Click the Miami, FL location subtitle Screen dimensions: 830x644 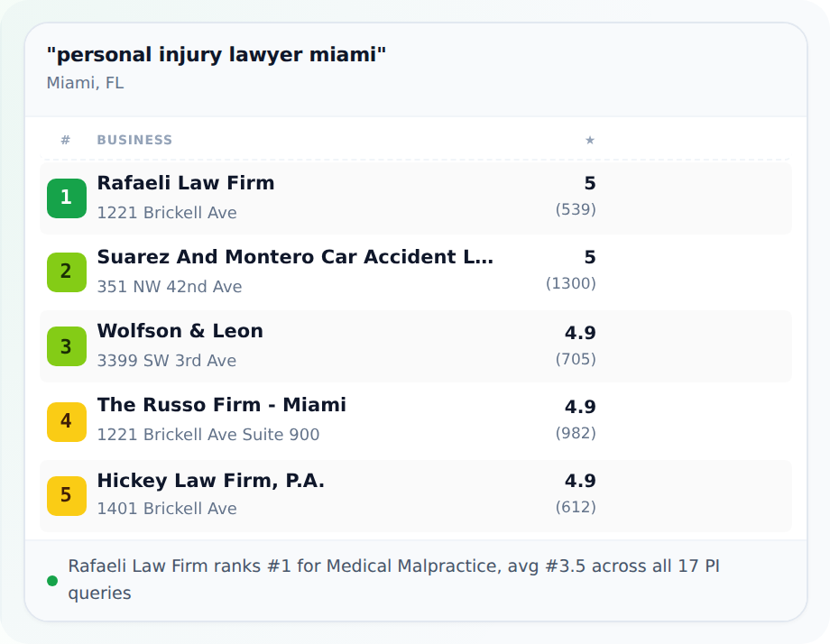[85, 83]
